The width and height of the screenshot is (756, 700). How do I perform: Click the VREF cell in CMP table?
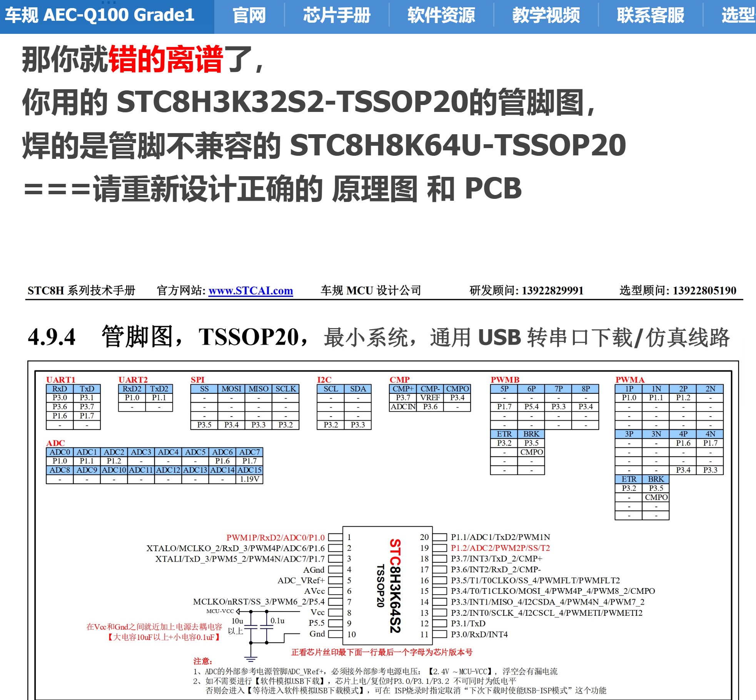(x=430, y=398)
